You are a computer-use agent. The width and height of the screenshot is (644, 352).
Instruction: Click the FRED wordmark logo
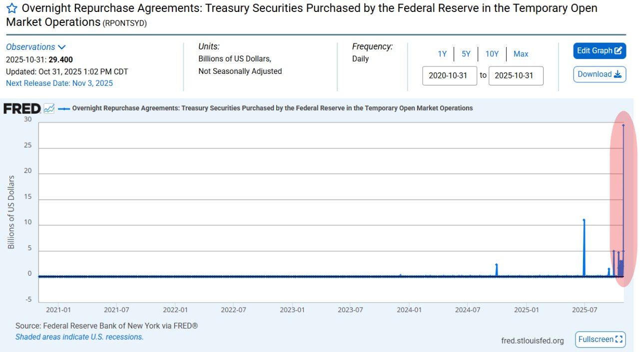point(22,108)
